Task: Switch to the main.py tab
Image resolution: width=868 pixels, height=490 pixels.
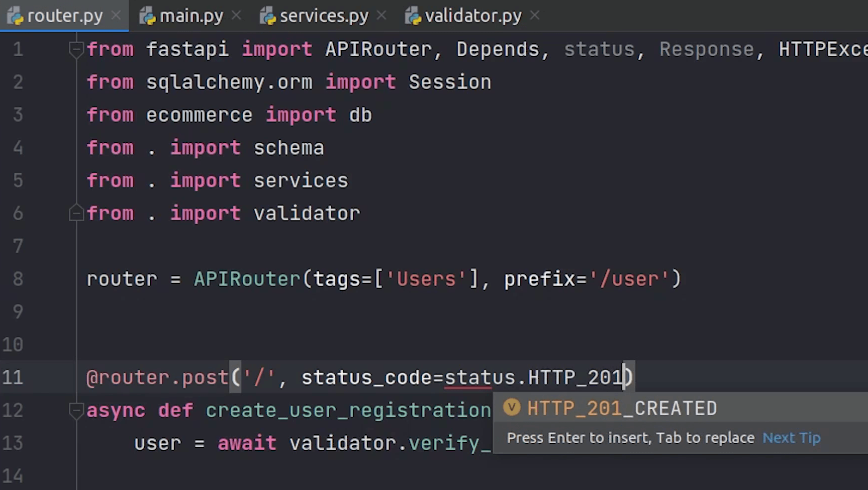Action: click(191, 16)
